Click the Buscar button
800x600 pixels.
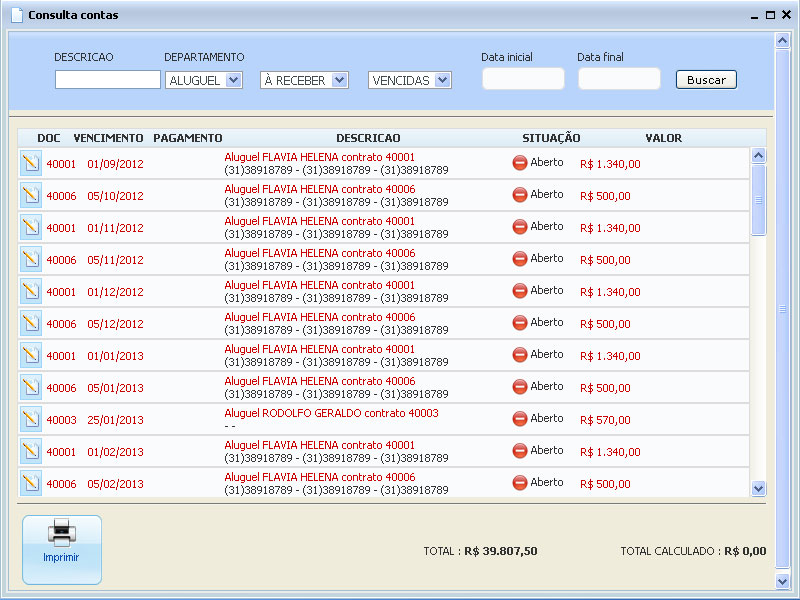click(706, 80)
